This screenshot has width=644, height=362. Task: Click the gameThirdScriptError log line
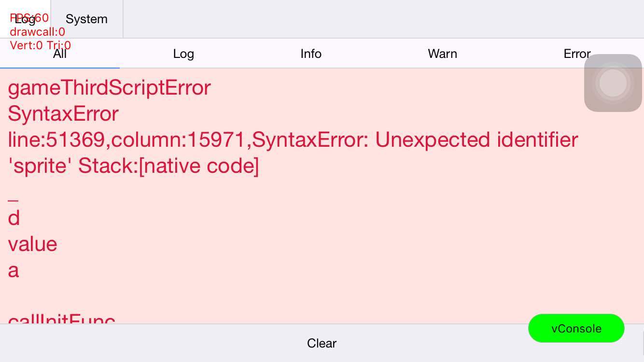(110, 88)
